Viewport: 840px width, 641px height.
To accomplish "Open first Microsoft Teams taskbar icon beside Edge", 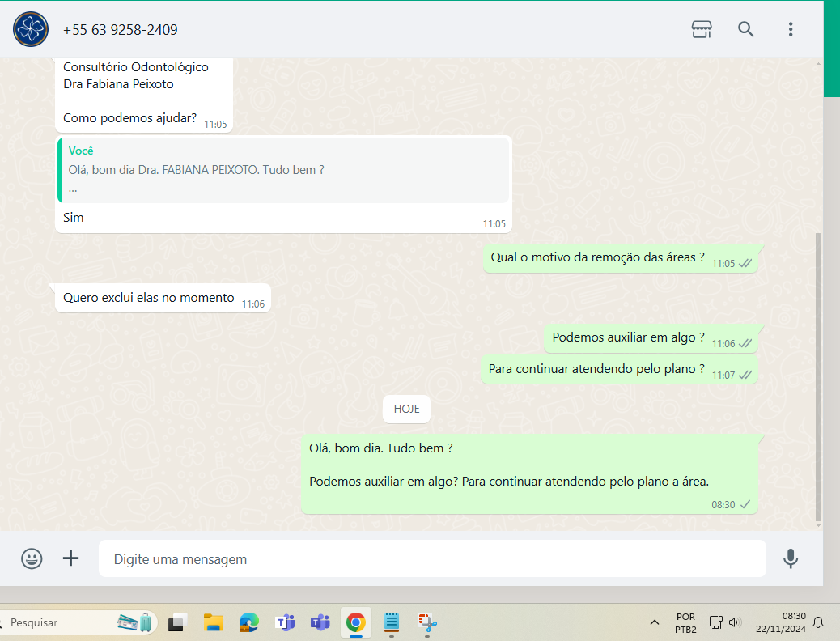I will click(285, 622).
